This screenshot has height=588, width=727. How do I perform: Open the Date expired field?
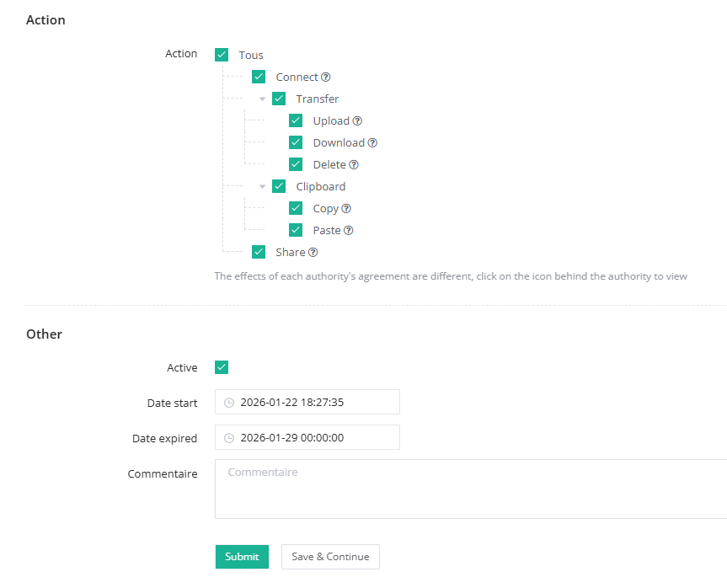tap(316, 438)
